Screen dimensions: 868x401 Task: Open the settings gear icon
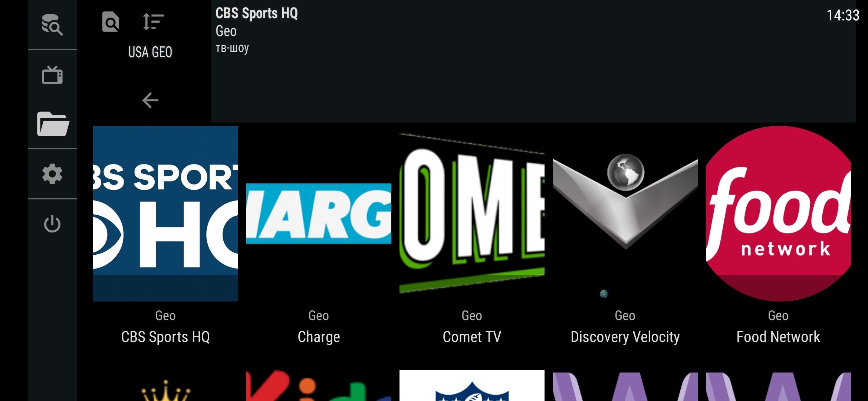point(52,174)
